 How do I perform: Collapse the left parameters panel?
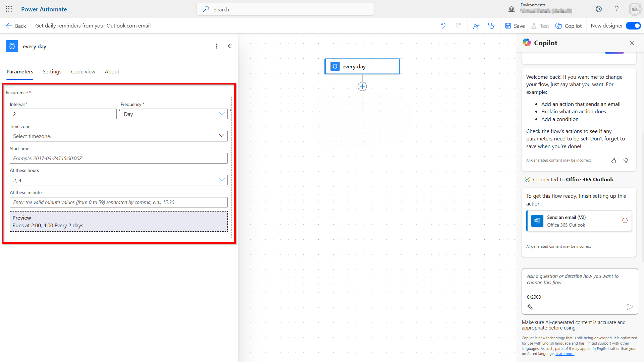point(230,46)
